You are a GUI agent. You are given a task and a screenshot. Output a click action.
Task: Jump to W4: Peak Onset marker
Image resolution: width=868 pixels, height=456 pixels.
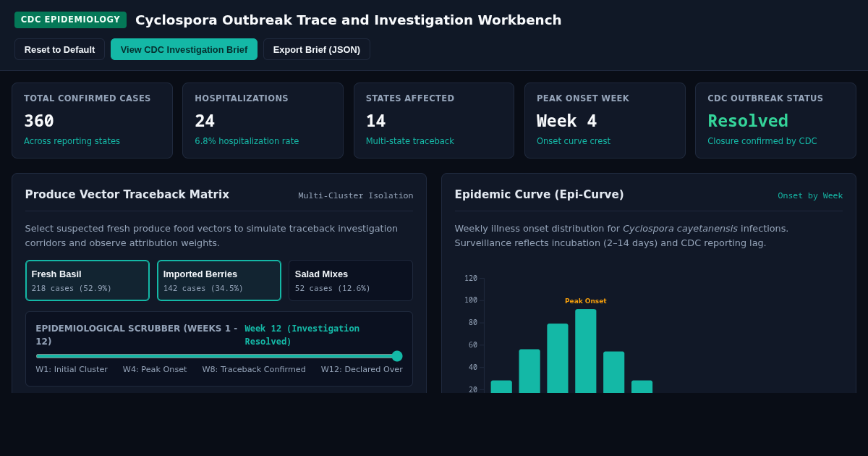pos(155,369)
